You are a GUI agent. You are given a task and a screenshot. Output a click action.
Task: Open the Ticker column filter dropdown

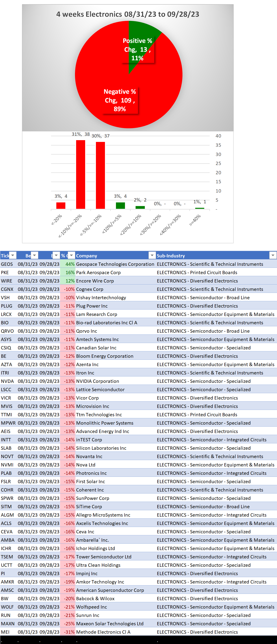(x=13, y=255)
